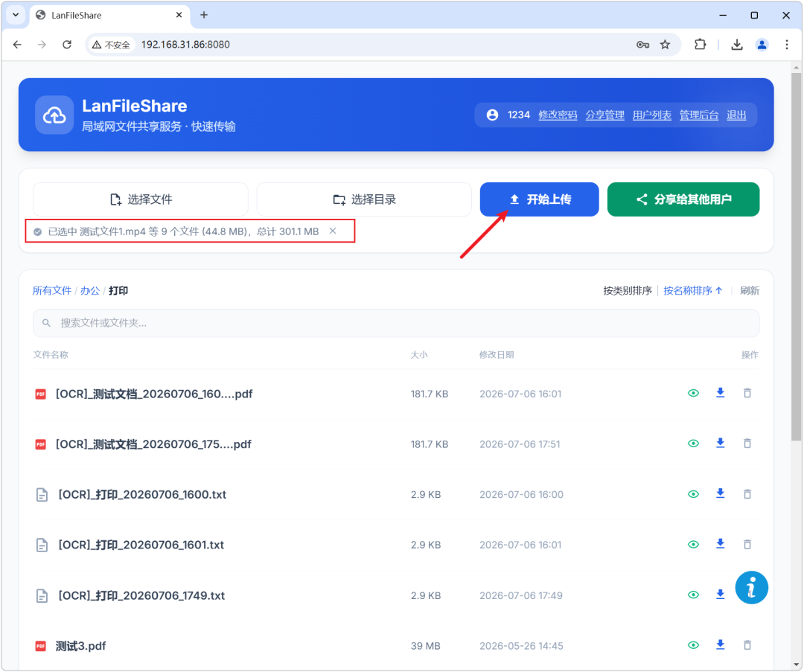This screenshot has width=804, height=672.
Task: Delete 测试3.pdf with the trash icon
Action: click(x=747, y=645)
